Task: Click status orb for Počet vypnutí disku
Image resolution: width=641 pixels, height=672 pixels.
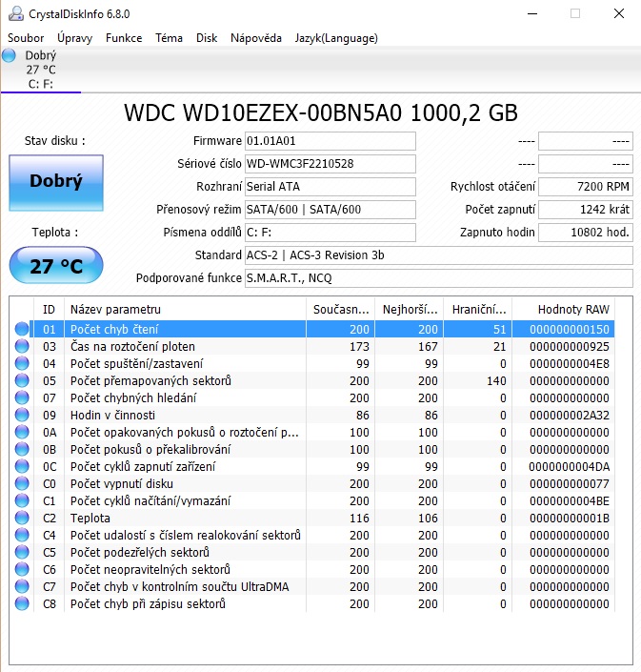Action: (22, 483)
